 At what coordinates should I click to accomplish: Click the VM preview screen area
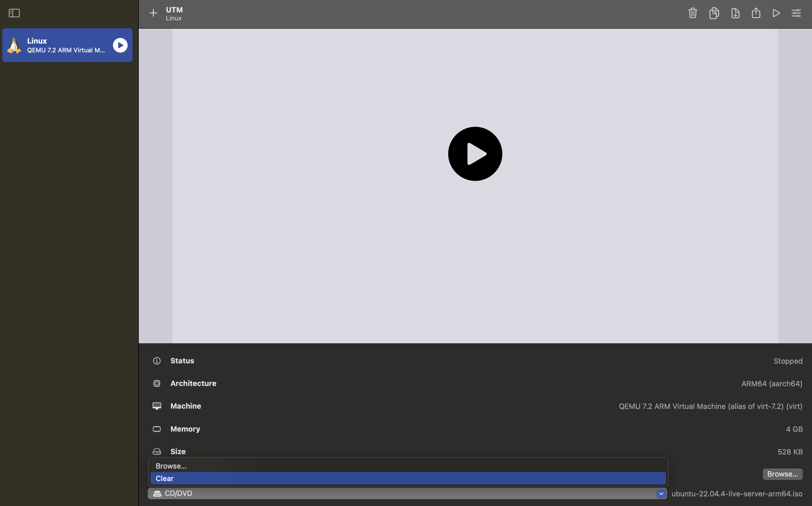coord(475,186)
